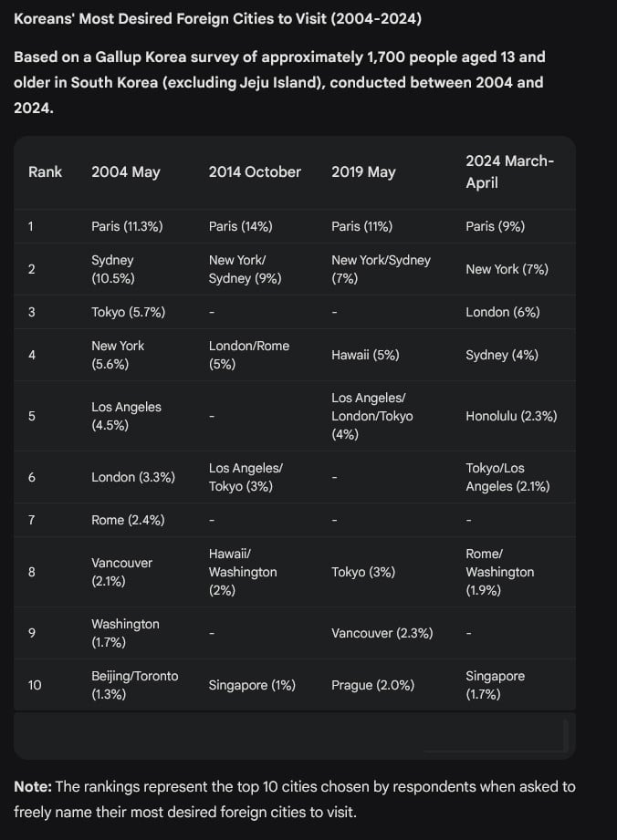Select the Singapore (1%) cell

click(x=252, y=685)
